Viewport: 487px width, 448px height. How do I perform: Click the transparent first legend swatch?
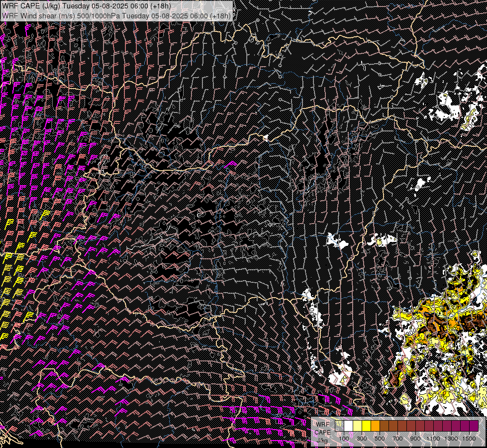tap(339, 426)
